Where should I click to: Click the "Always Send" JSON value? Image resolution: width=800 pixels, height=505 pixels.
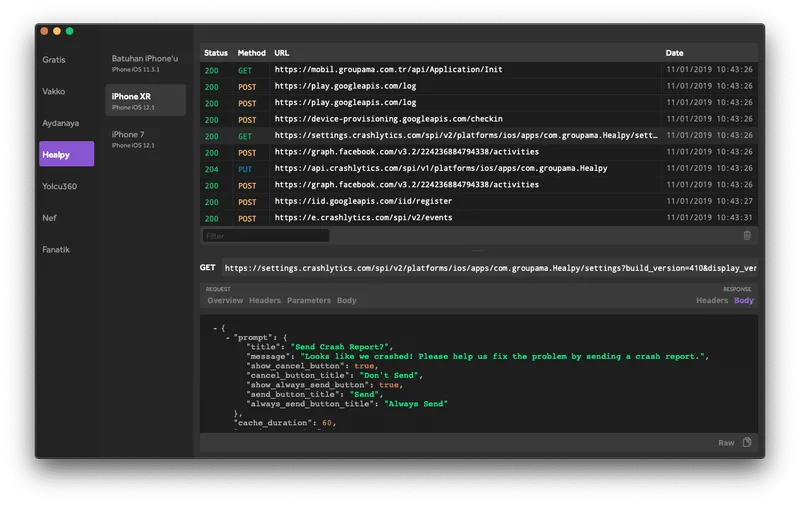pyautogui.click(x=416, y=404)
